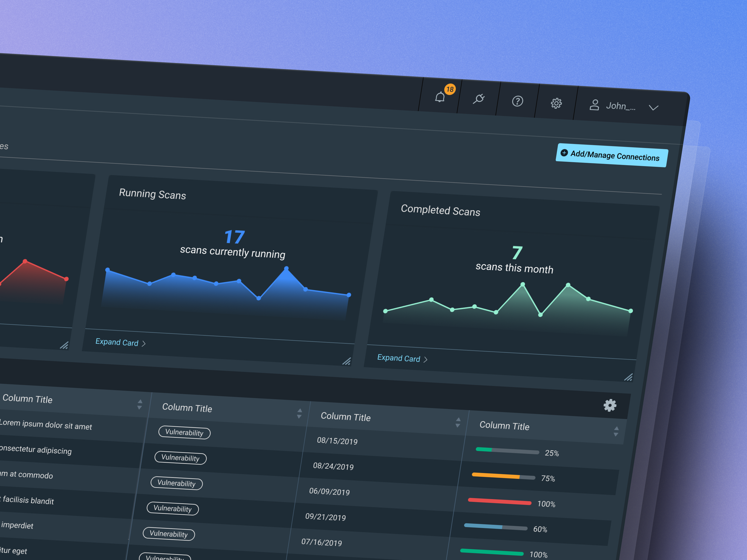Click Add/Manage Connections button
This screenshot has width=747, height=560.
[x=612, y=156]
